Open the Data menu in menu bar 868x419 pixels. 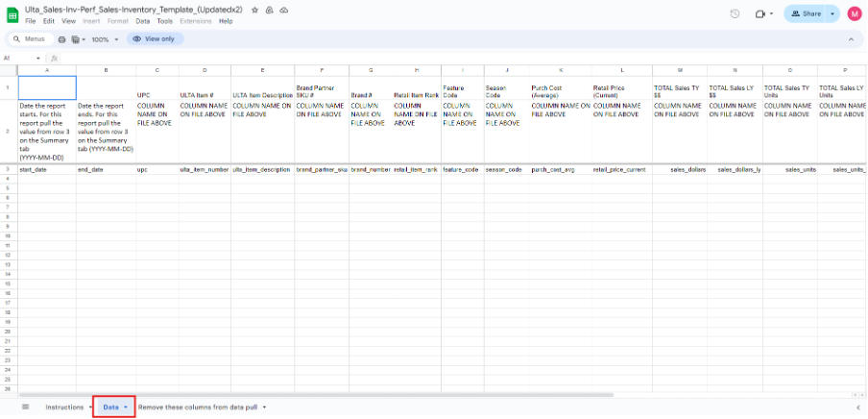click(142, 21)
